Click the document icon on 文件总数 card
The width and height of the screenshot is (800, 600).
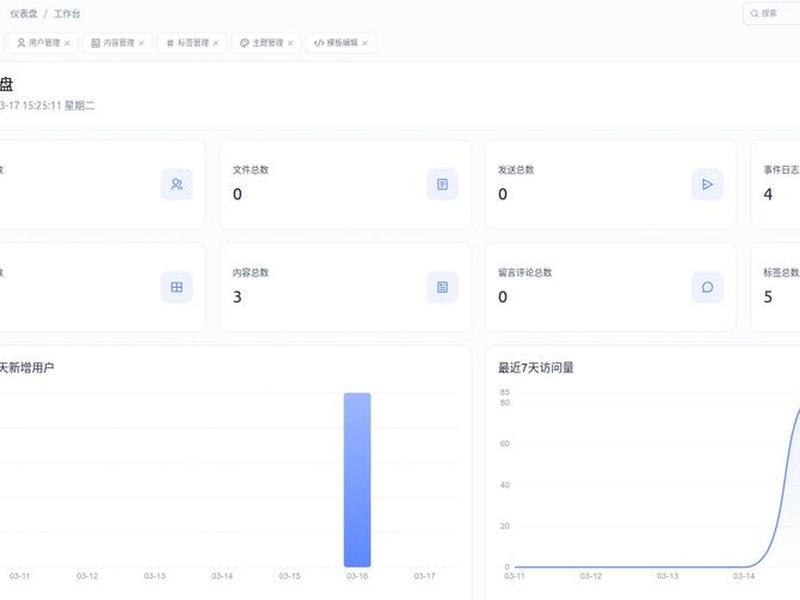tap(442, 184)
